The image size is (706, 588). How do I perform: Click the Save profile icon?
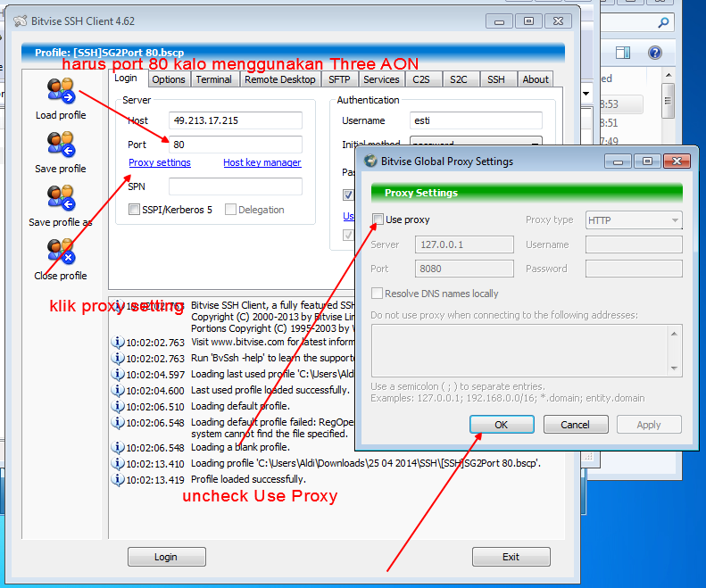click(x=61, y=144)
